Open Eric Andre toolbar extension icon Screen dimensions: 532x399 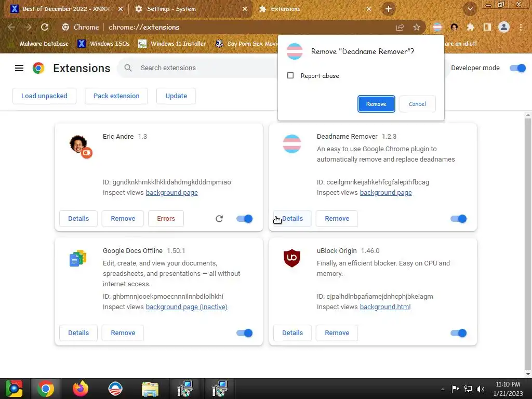454,27
